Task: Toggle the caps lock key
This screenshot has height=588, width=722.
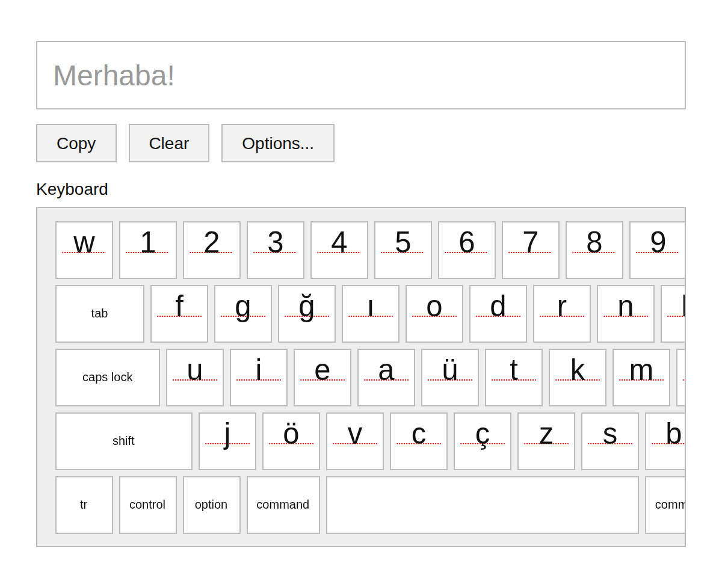Action: pos(108,378)
